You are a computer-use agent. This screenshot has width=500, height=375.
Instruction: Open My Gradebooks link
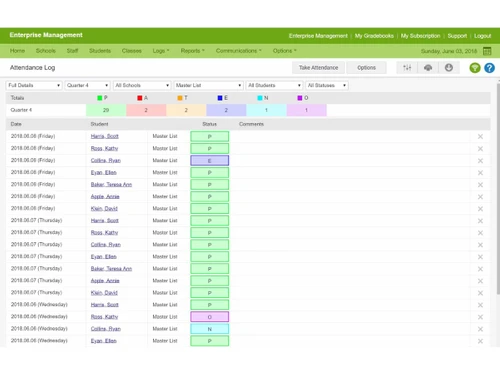tap(374, 36)
